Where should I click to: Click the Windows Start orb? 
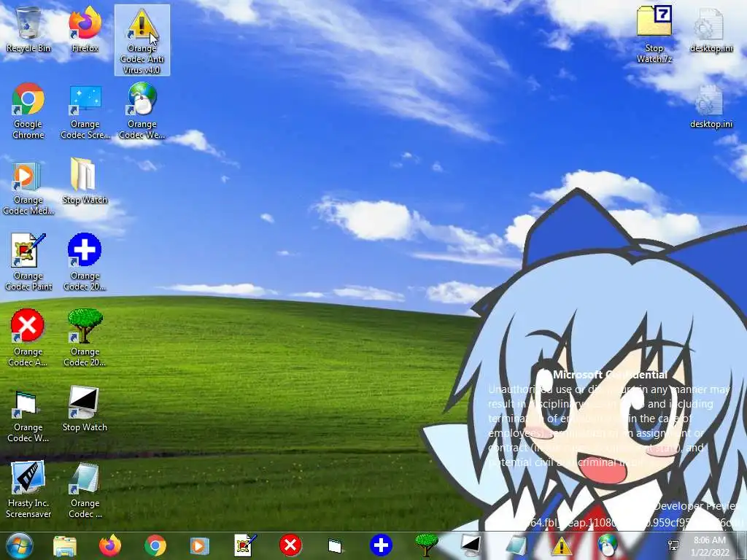(19, 545)
